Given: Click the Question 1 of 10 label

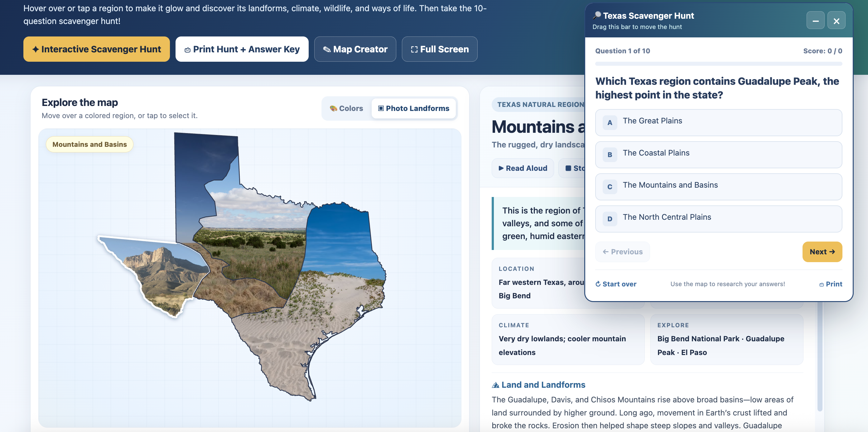Looking at the screenshot, I should tap(622, 51).
